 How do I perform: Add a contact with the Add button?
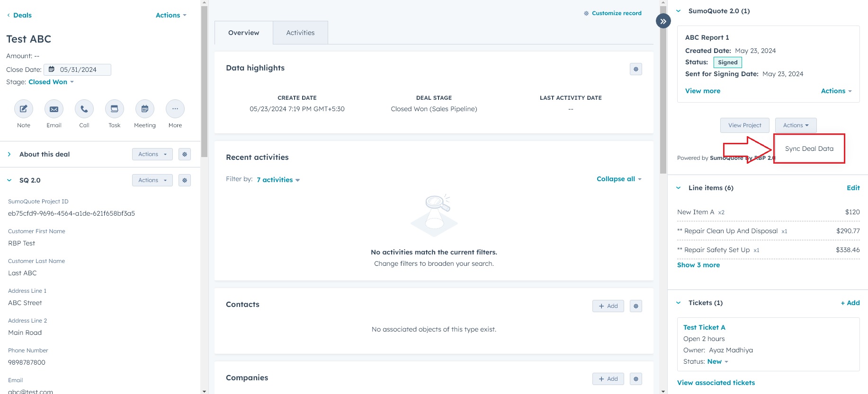pos(608,306)
